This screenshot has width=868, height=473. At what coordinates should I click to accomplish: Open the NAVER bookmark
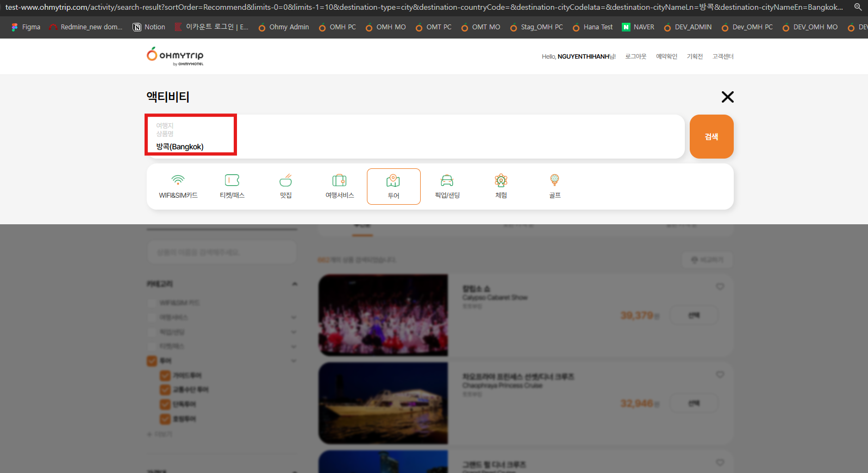pos(638,27)
